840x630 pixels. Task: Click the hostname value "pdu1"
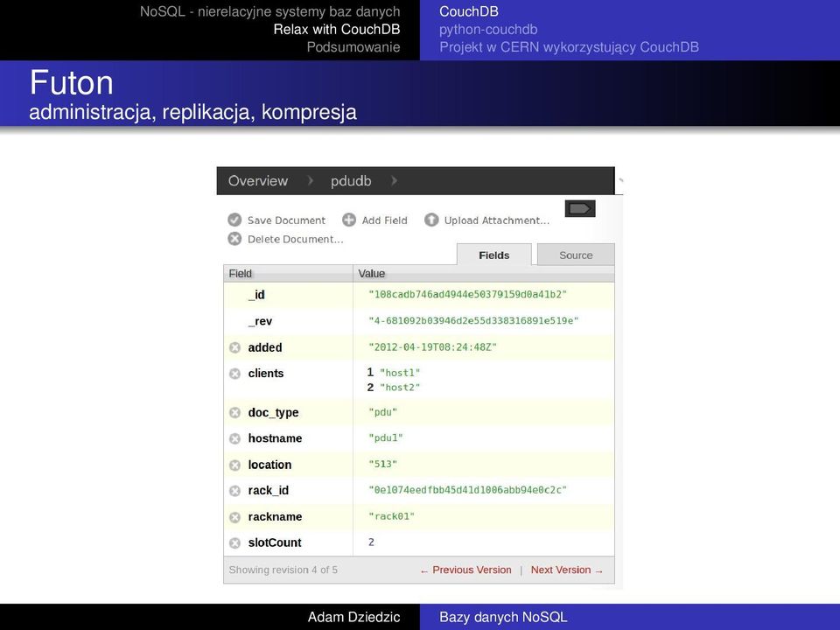pos(386,437)
